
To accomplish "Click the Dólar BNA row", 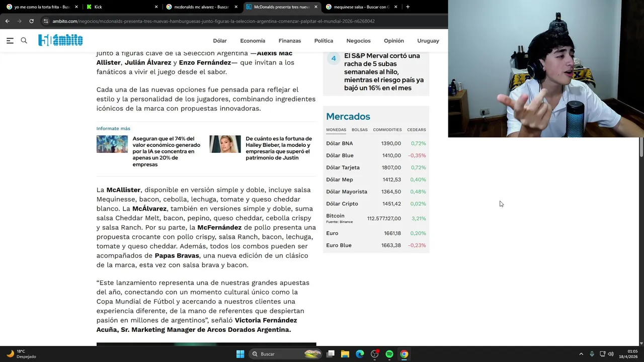I will pyautogui.click(x=376, y=143).
